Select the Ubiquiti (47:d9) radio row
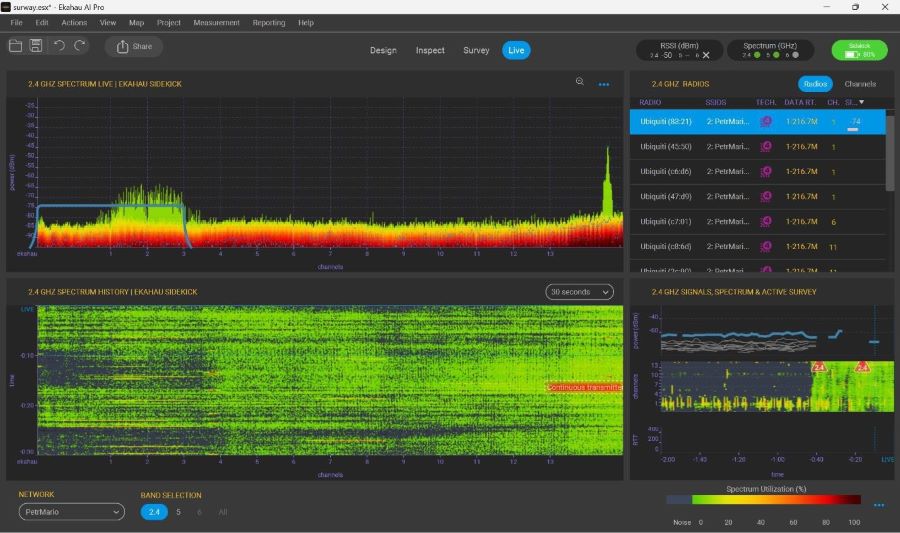This screenshot has height=533, width=900. click(x=758, y=197)
